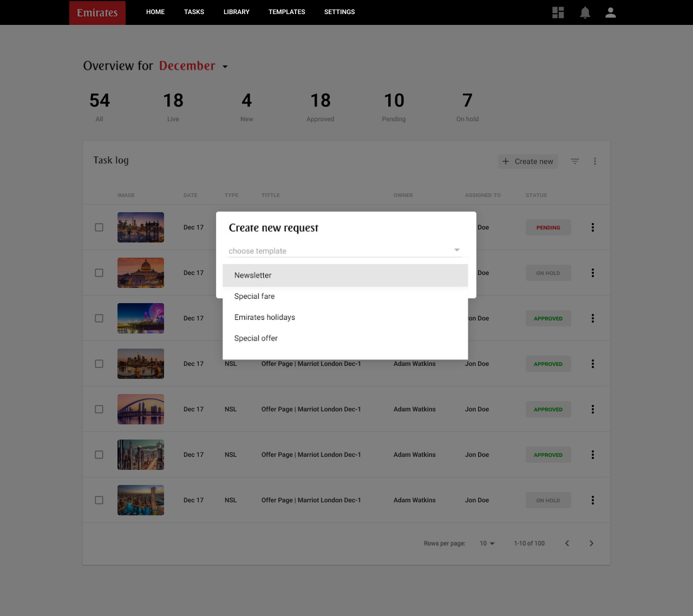This screenshot has width=693, height=616.
Task: Open the dashboard grid icon in the header
Action: (x=558, y=12)
